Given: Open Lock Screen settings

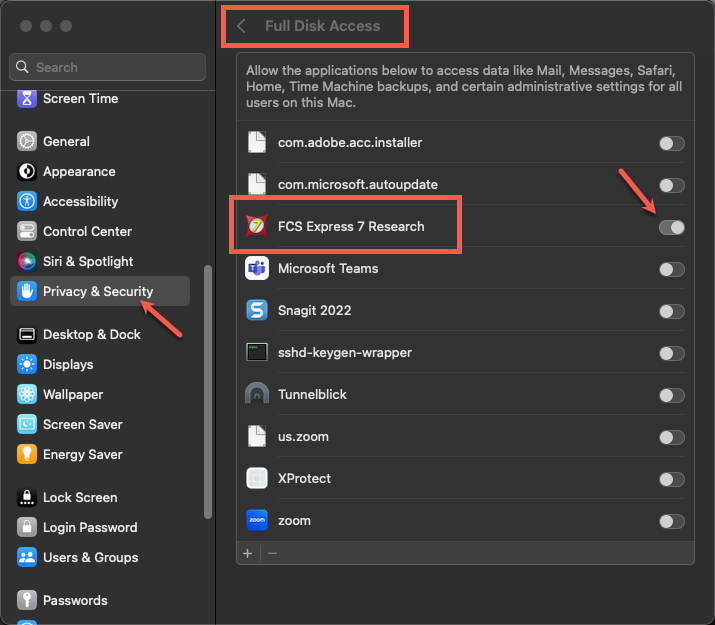Looking at the screenshot, I should click(x=100, y=497).
